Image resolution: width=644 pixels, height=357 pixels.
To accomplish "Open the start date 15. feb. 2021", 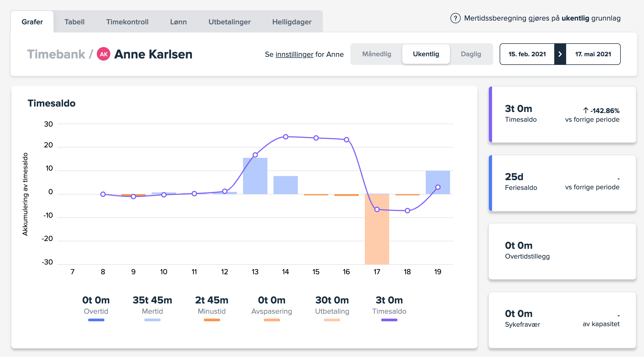I will tap(527, 54).
